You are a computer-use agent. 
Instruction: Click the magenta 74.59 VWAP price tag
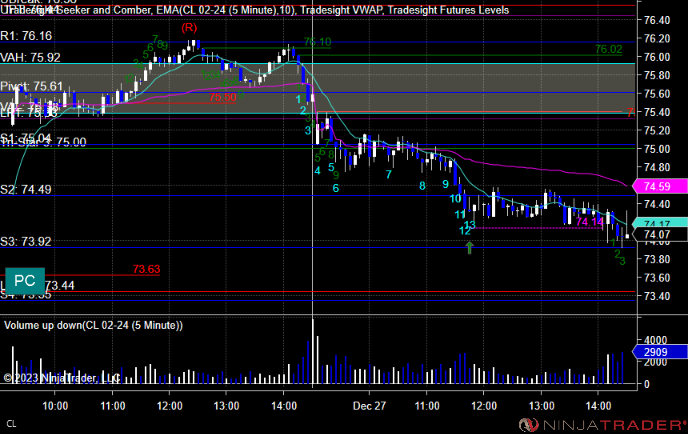tap(659, 187)
